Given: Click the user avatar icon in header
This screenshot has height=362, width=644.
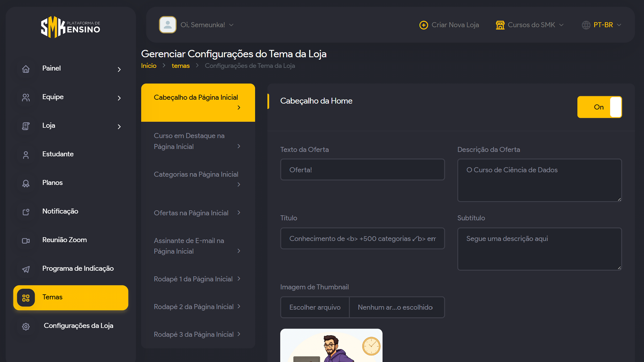Looking at the screenshot, I should coord(168,25).
